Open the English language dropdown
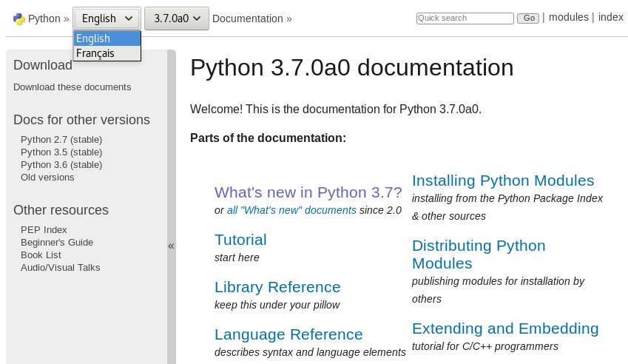 pos(107,18)
